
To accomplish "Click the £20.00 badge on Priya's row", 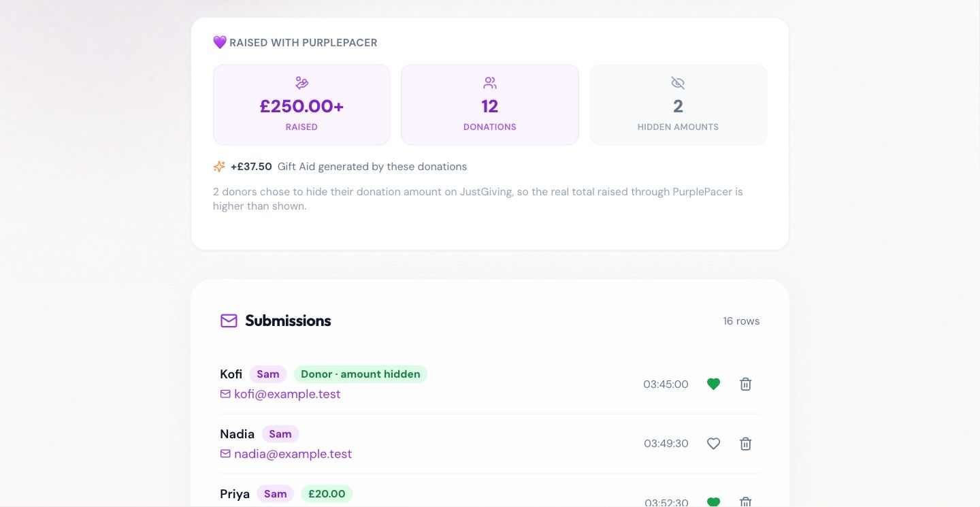I will click(x=327, y=494).
